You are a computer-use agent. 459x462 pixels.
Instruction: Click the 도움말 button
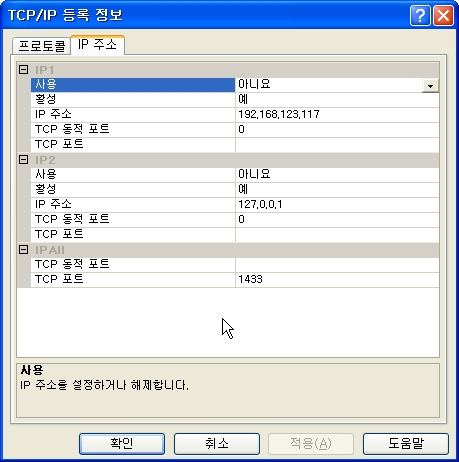coord(406,444)
